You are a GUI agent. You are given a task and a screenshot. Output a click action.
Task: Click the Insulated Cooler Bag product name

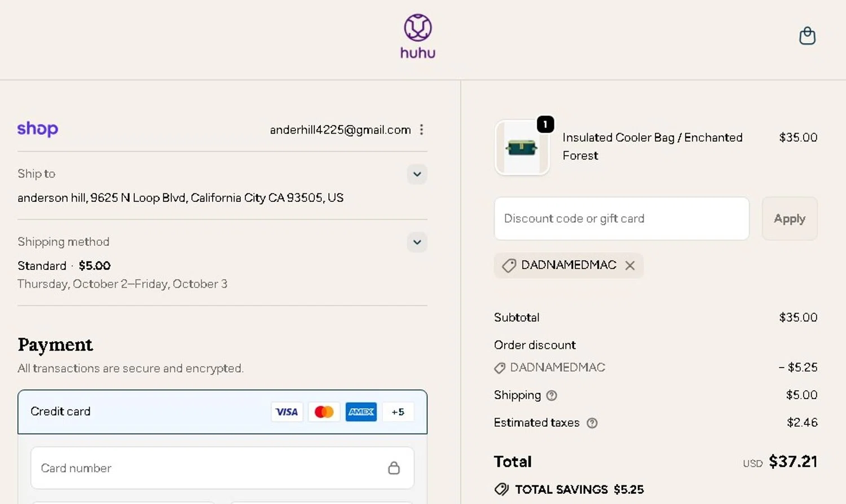653,147
